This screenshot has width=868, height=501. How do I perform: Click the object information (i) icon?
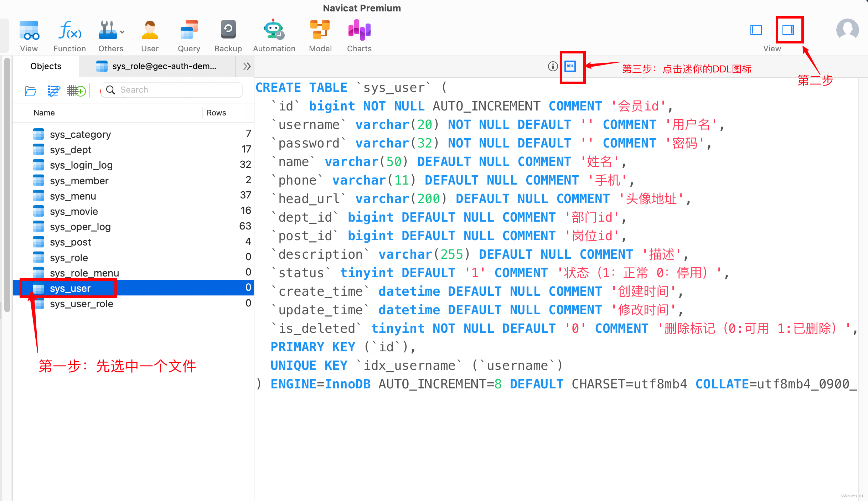(552, 66)
